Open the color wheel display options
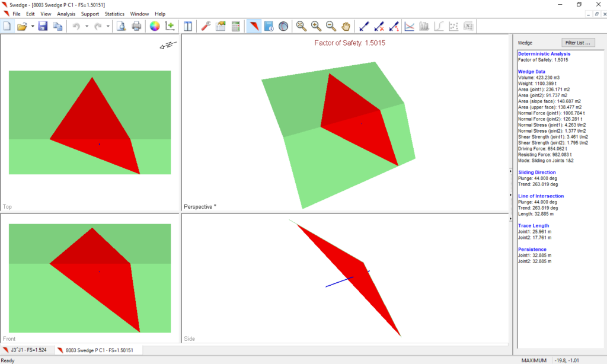Image resolution: width=607 pixels, height=364 pixels. [155, 26]
